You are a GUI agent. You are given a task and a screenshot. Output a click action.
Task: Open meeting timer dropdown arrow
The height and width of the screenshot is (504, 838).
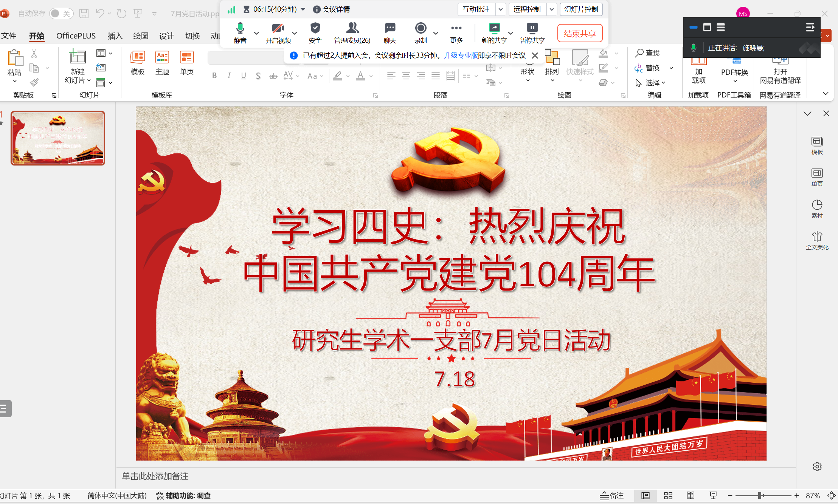[x=303, y=9]
